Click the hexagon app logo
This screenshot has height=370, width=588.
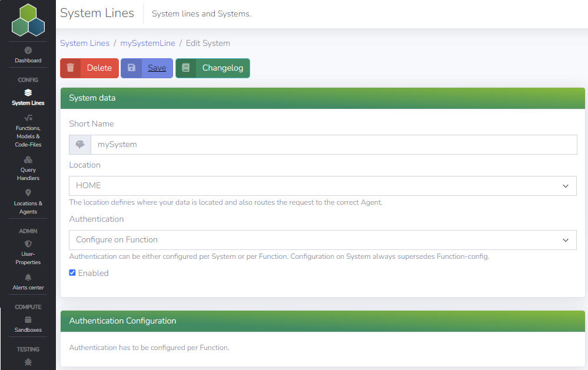(28, 21)
